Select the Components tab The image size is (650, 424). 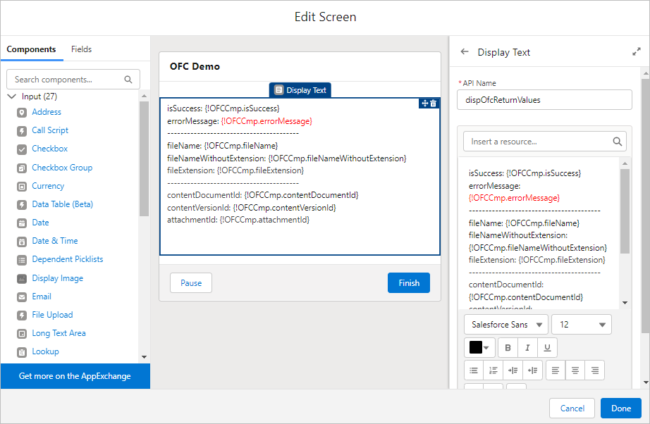[x=30, y=49]
